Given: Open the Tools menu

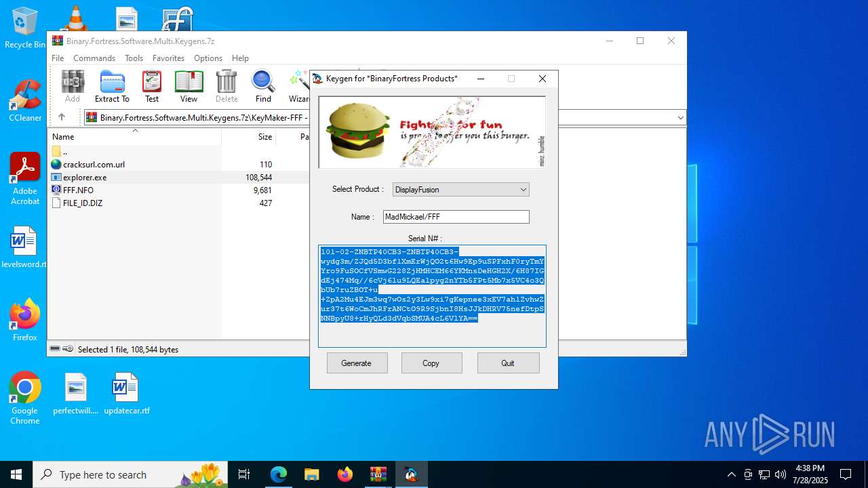Looking at the screenshot, I should coord(134,58).
